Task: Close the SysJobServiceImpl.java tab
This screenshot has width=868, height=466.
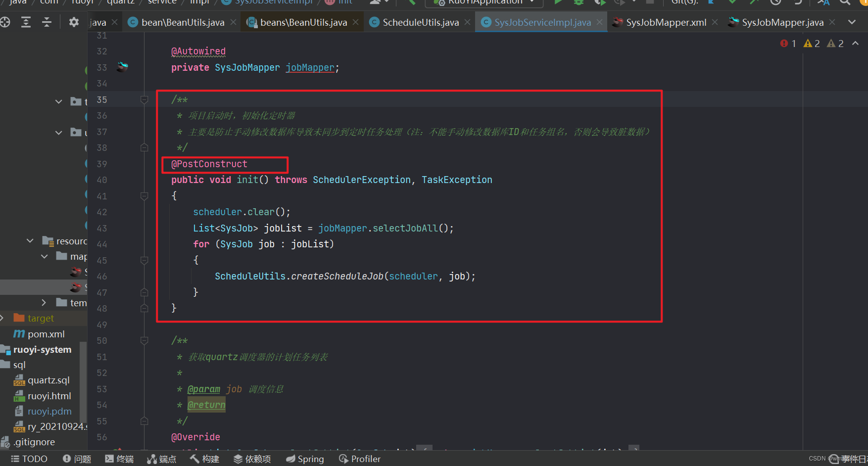Action: pyautogui.click(x=599, y=22)
